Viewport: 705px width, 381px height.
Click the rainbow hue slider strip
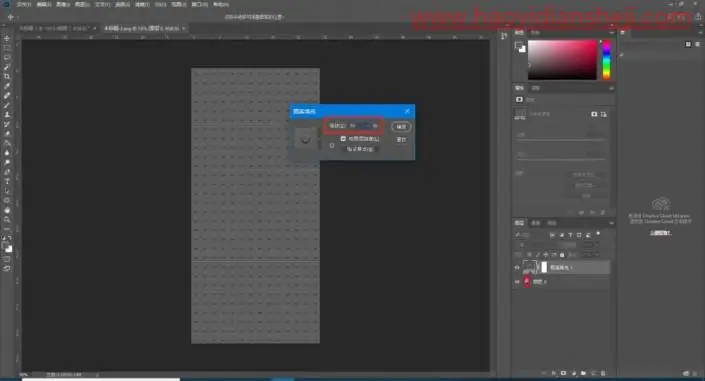606,60
